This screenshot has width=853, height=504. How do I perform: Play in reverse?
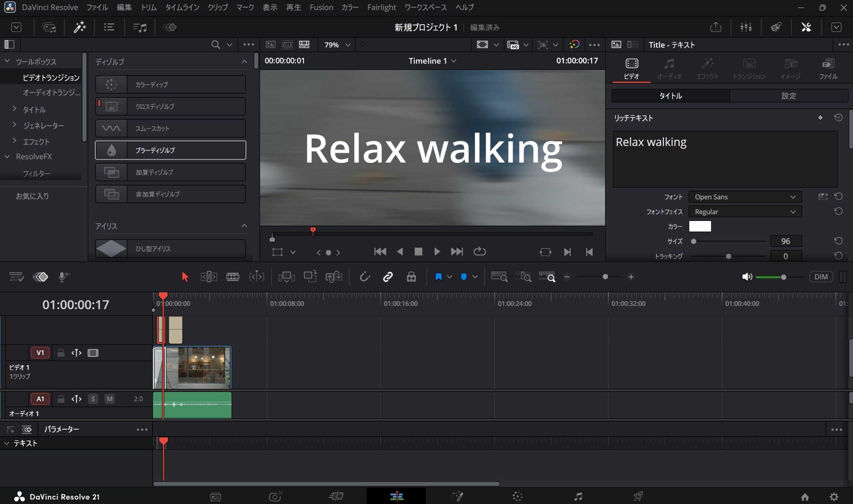click(x=400, y=252)
